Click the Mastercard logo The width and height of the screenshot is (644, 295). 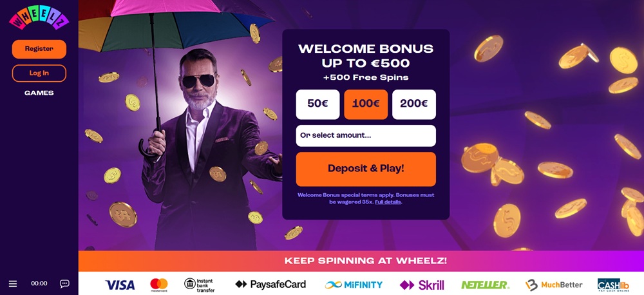[159, 285]
